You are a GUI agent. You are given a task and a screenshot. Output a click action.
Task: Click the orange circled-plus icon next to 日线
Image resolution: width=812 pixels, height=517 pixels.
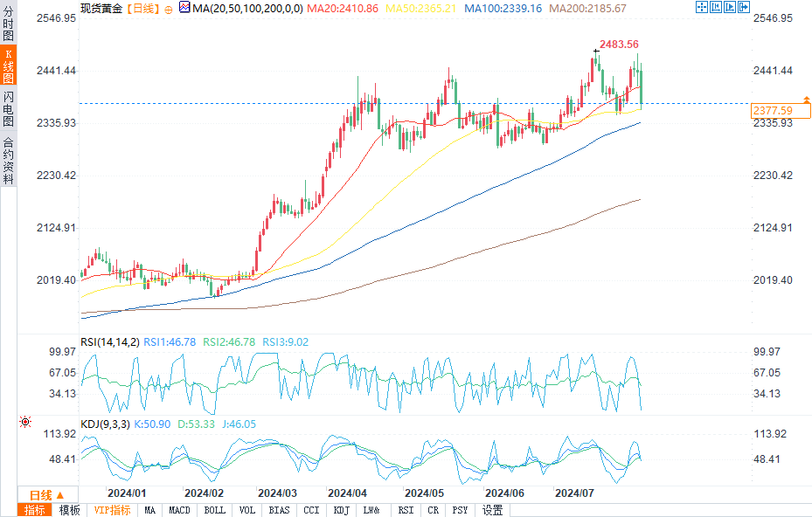tap(169, 10)
